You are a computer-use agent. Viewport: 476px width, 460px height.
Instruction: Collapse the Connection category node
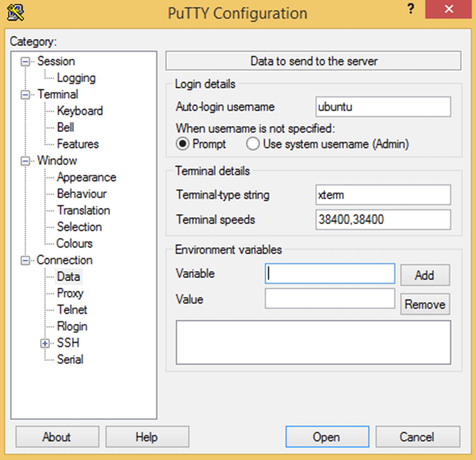click(x=25, y=260)
